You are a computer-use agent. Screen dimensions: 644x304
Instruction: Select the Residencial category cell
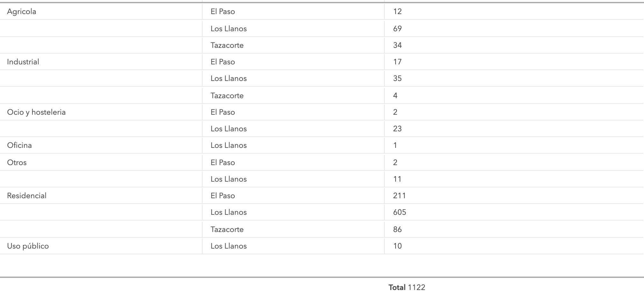[27, 196]
